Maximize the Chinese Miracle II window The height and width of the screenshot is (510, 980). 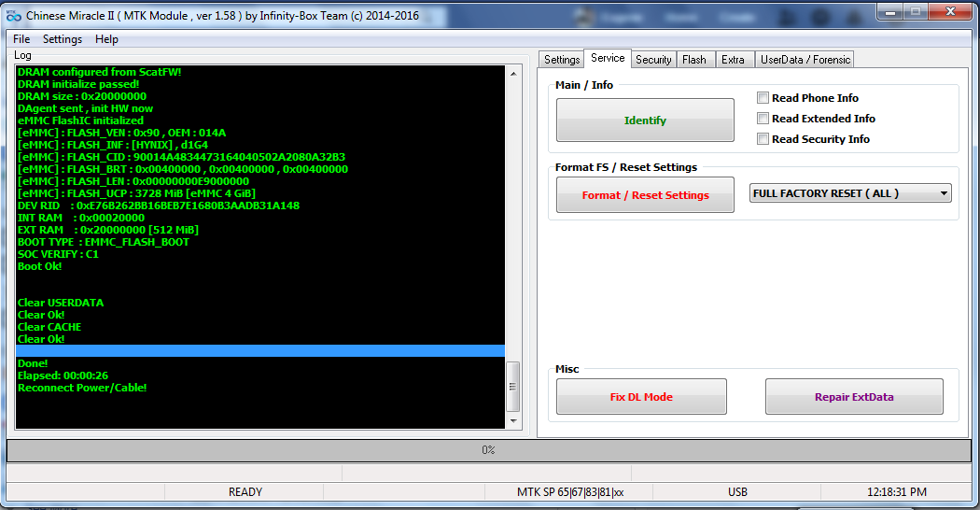916,12
